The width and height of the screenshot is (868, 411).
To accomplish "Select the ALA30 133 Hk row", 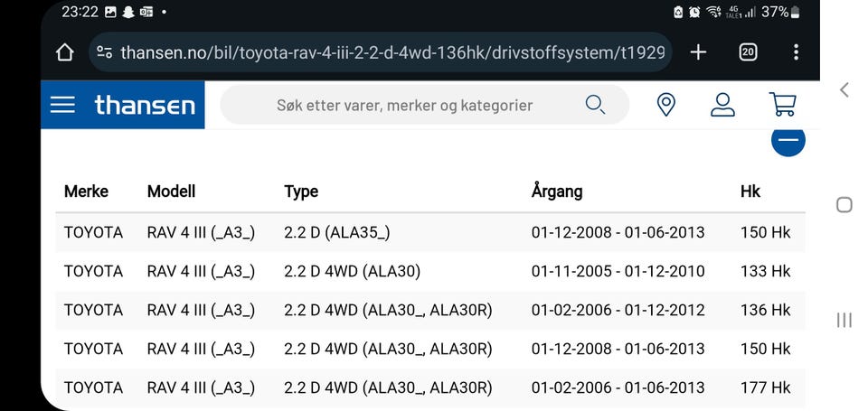I will click(430, 271).
